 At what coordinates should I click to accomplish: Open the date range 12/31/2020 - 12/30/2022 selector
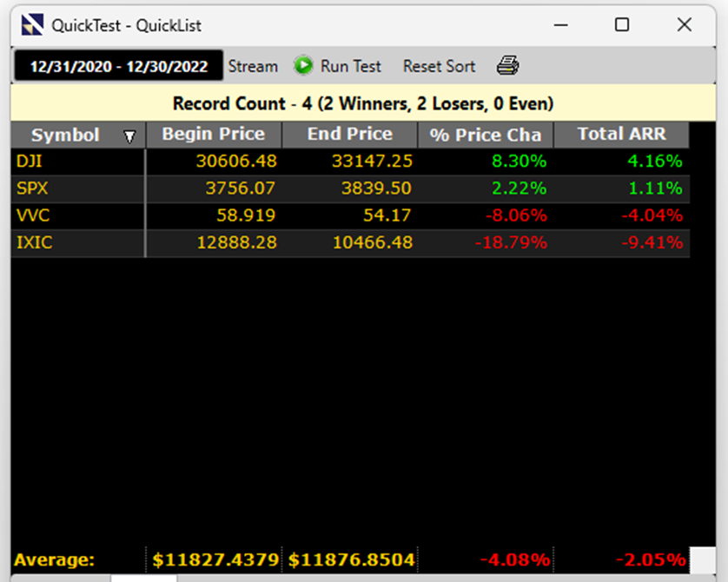click(117, 66)
